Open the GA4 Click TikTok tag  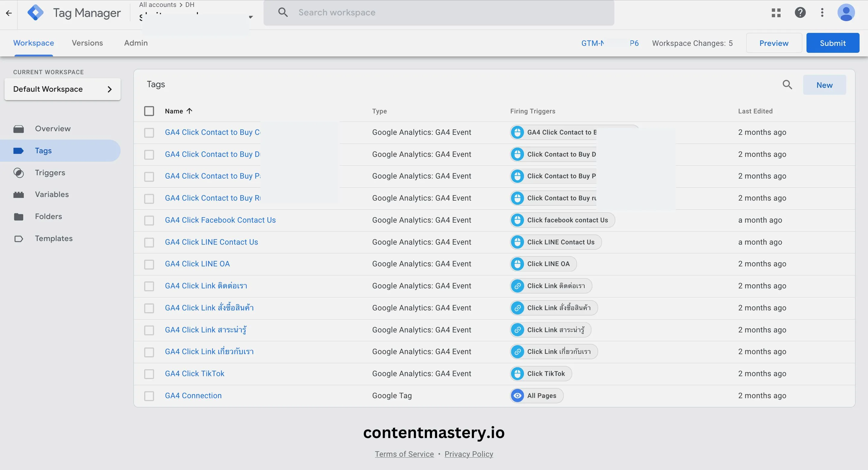(194, 373)
